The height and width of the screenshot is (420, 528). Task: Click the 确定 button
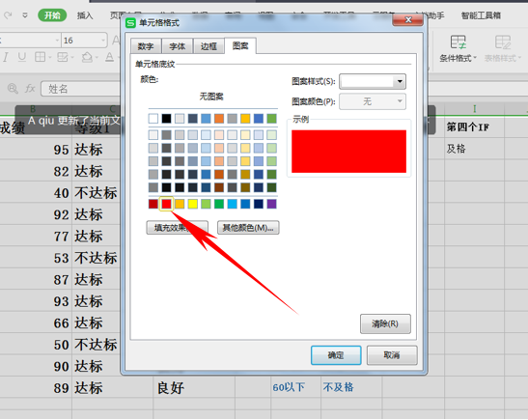point(336,355)
